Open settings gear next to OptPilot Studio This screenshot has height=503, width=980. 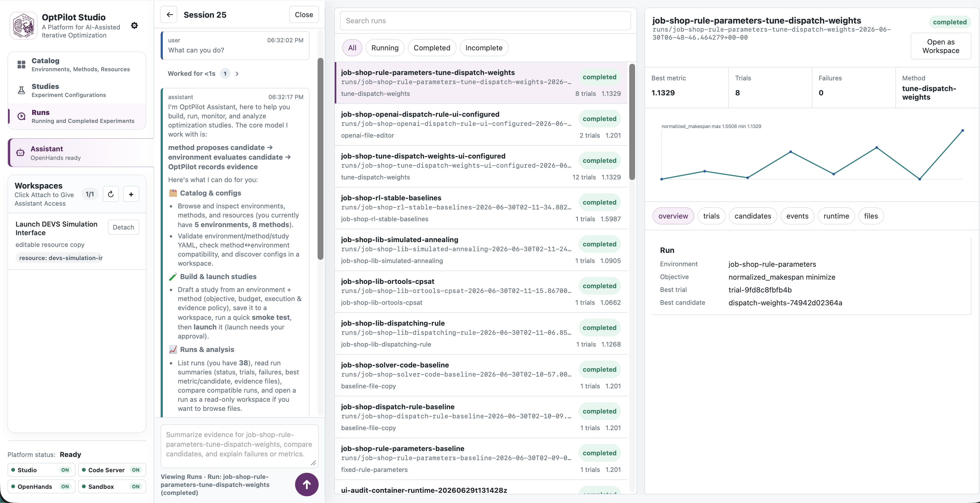pos(134,25)
